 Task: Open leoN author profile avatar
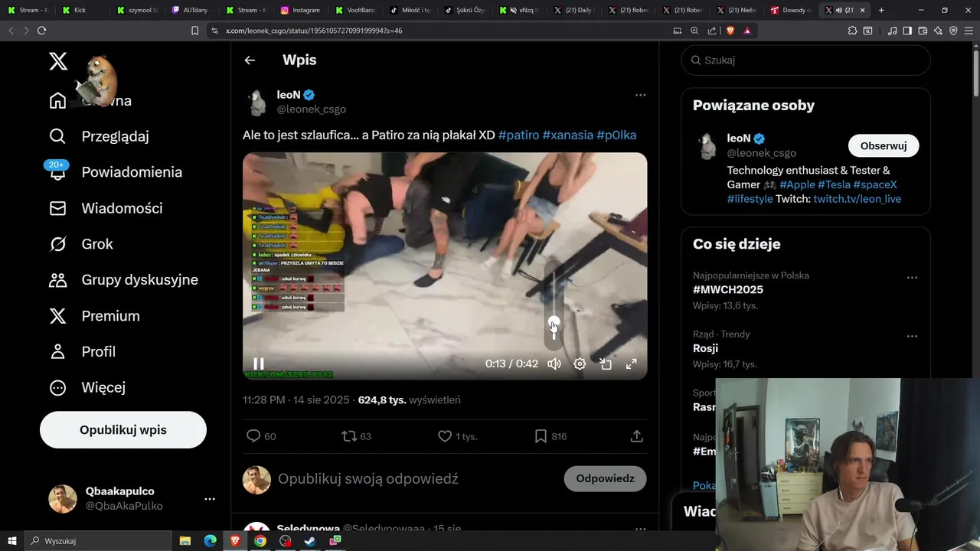[x=257, y=102]
